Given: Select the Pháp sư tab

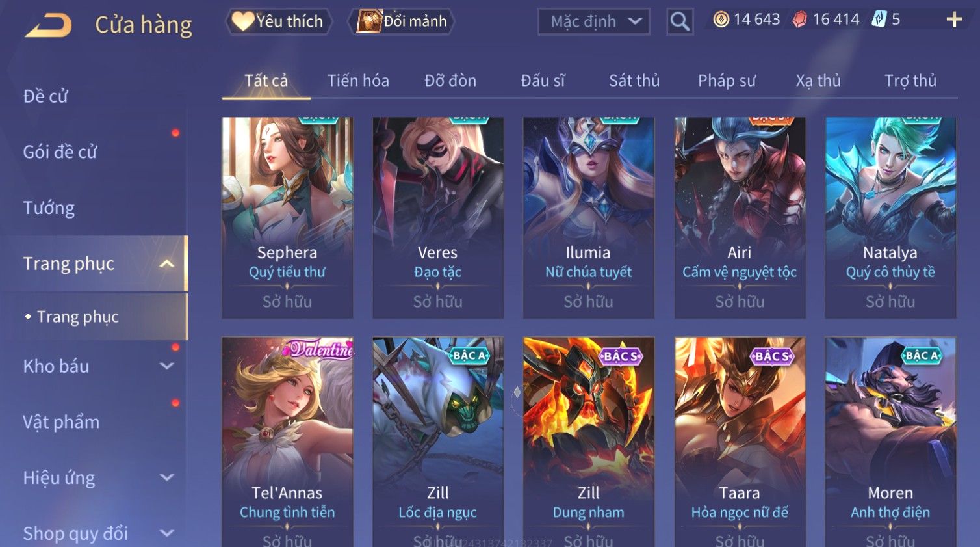Looking at the screenshot, I should click(727, 81).
